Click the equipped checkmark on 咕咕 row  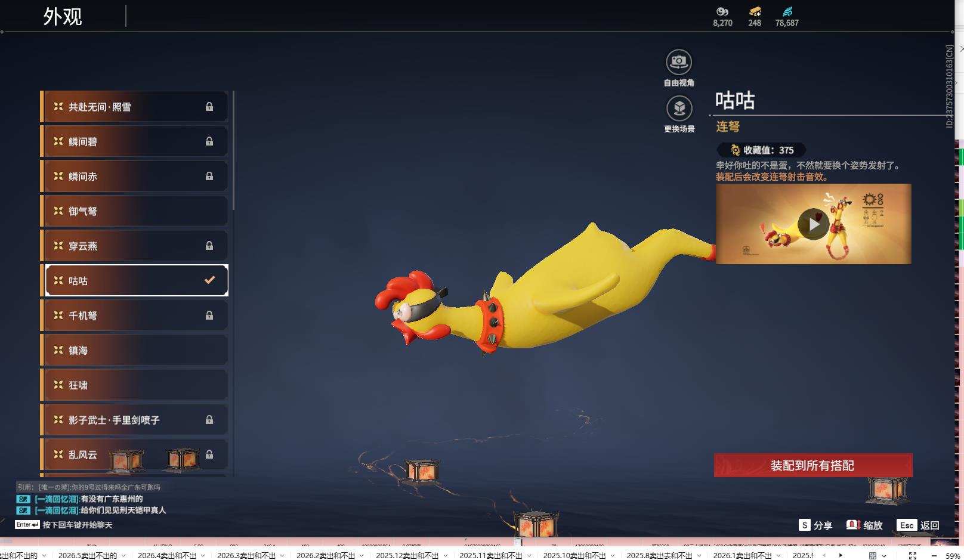(x=209, y=280)
